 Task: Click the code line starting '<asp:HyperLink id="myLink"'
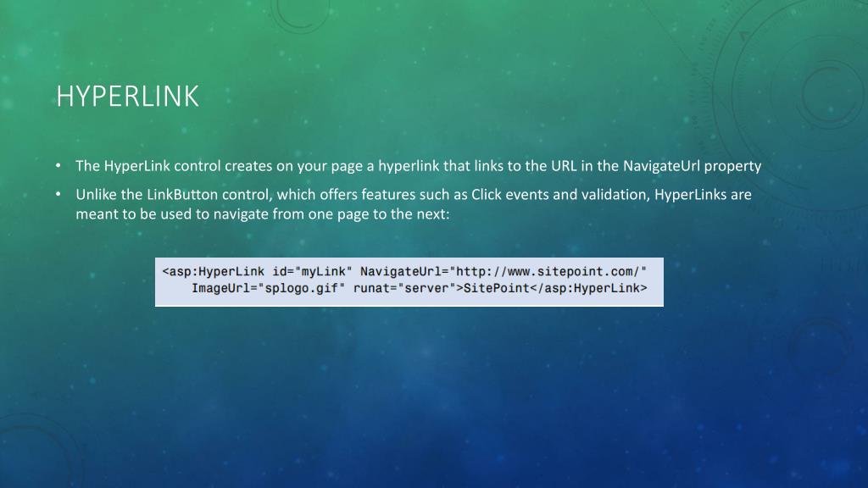click(x=404, y=272)
